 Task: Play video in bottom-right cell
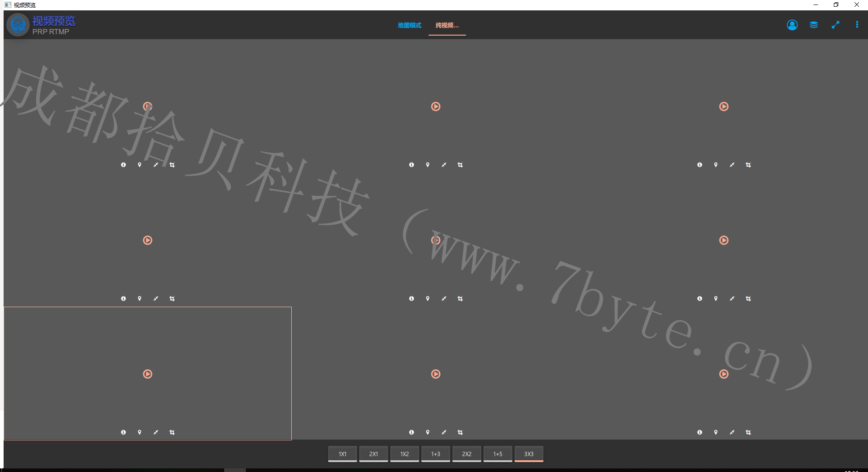coord(724,374)
